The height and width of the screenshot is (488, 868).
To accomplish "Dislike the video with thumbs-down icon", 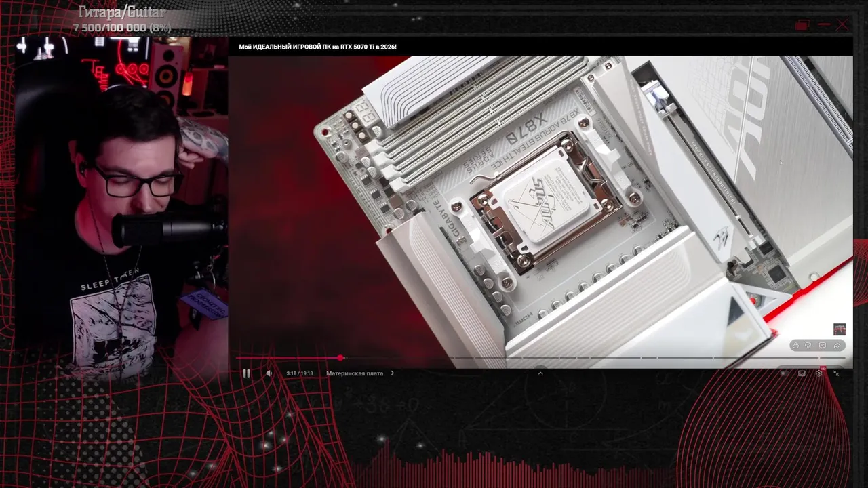I will coord(808,346).
